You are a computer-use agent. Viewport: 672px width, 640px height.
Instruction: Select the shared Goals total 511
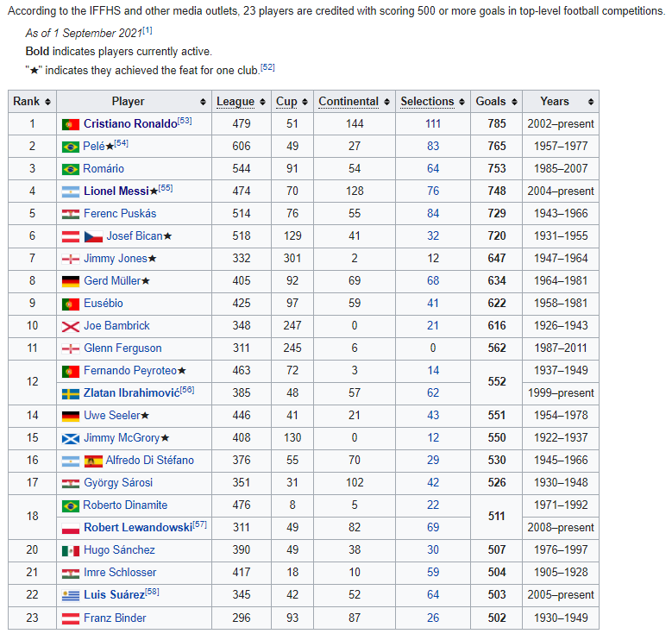497,516
